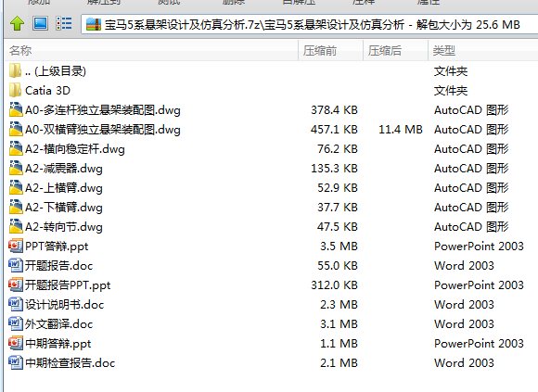Click the 47.5 KB size value
The height and width of the screenshot is (392, 538).
[x=338, y=227]
